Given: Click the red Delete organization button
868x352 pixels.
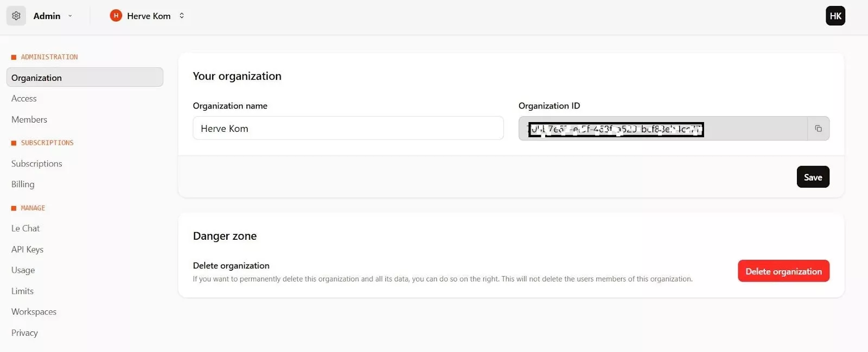Looking at the screenshot, I should pos(783,271).
